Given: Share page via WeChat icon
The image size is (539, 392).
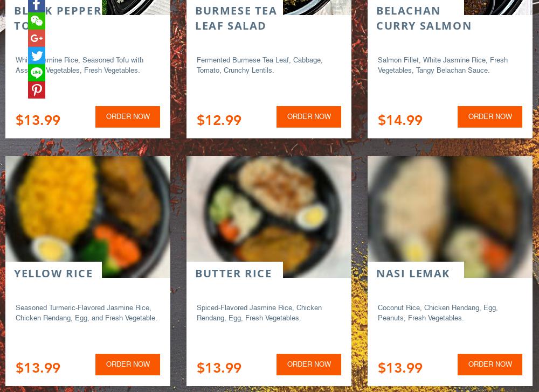Looking at the screenshot, I should click(x=37, y=21).
